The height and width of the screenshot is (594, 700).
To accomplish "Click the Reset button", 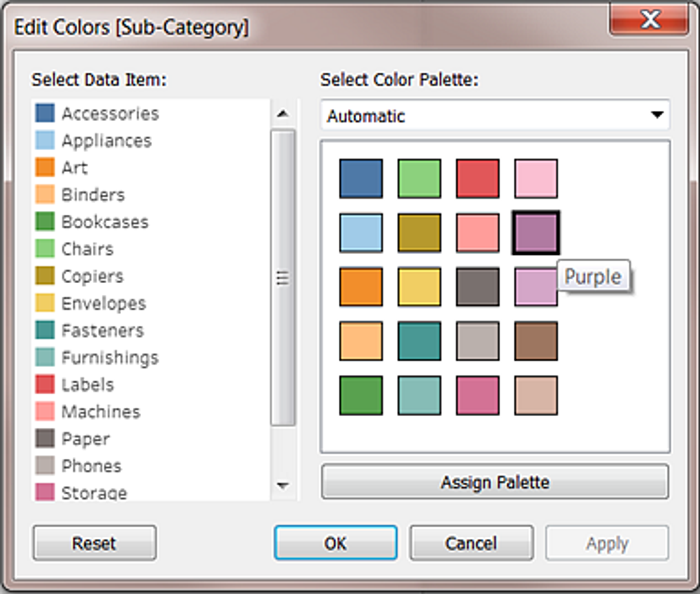I will pyautogui.click(x=94, y=543).
